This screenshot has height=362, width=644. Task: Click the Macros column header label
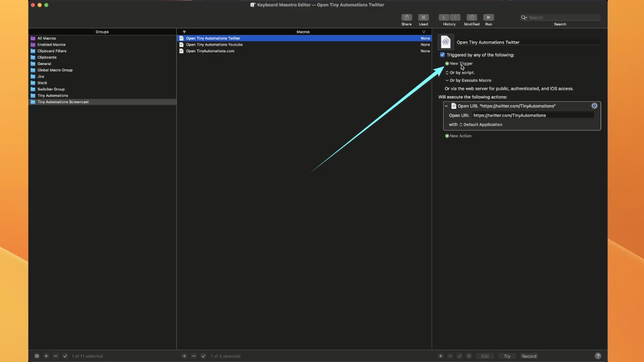tap(303, 32)
